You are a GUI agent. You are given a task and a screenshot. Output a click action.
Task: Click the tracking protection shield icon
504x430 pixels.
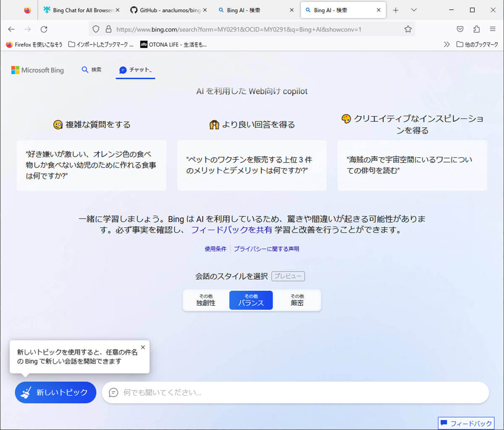click(96, 29)
